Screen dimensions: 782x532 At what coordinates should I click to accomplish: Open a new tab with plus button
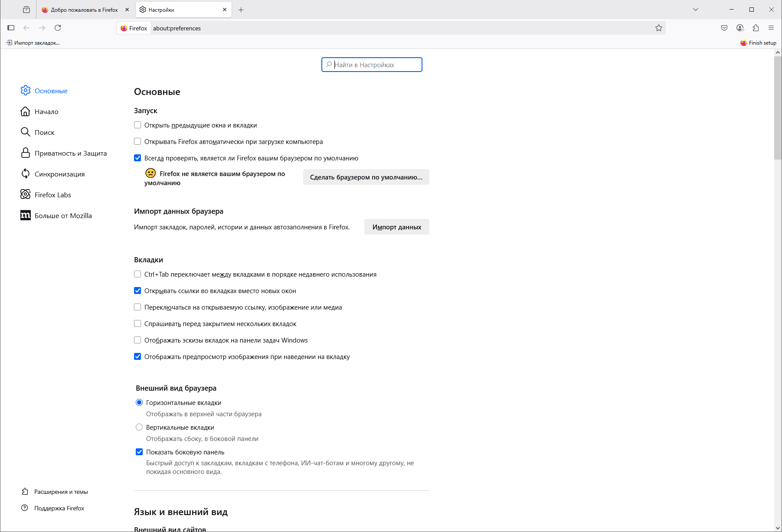[241, 10]
